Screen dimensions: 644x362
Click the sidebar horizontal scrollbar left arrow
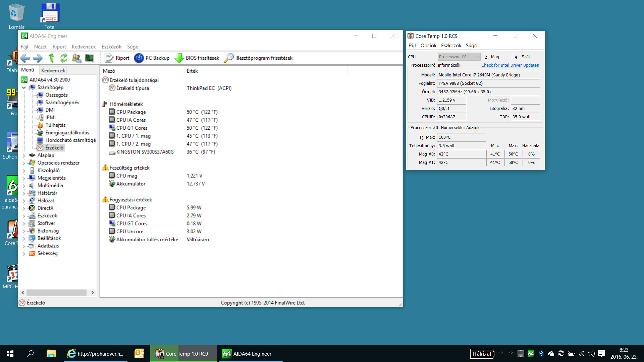[23, 293]
